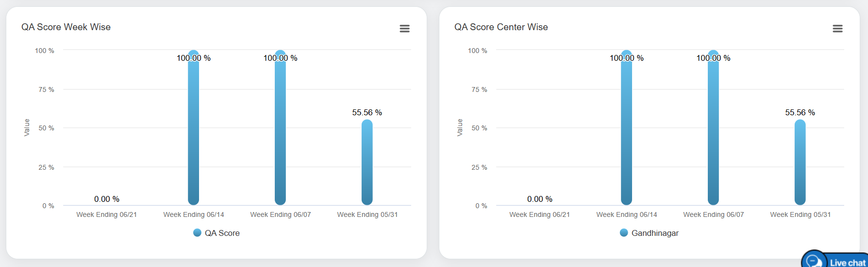Screen dimensions: 868x267
Task: Click the QA Score legend color dot
Action: [x=197, y=232]
